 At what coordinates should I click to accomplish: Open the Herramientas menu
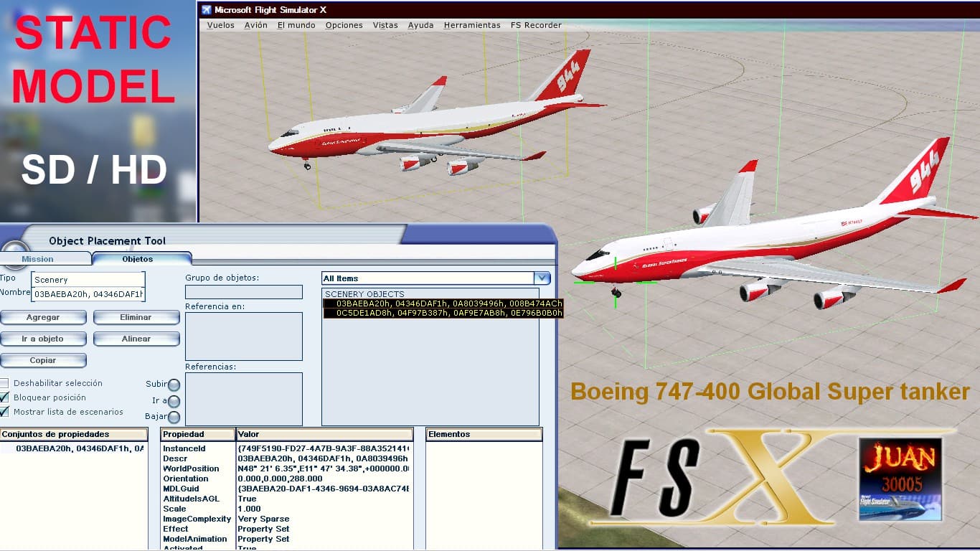[472, 25]
